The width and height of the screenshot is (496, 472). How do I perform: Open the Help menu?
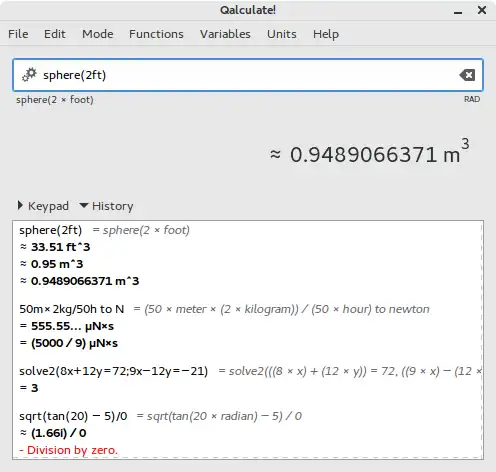(326, 34)
